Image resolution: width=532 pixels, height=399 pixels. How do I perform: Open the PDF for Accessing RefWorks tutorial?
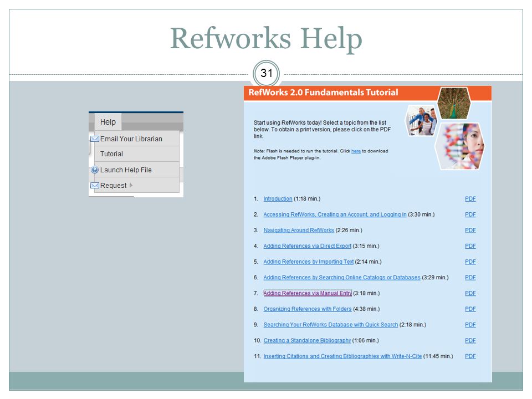(x=470, y=214)
